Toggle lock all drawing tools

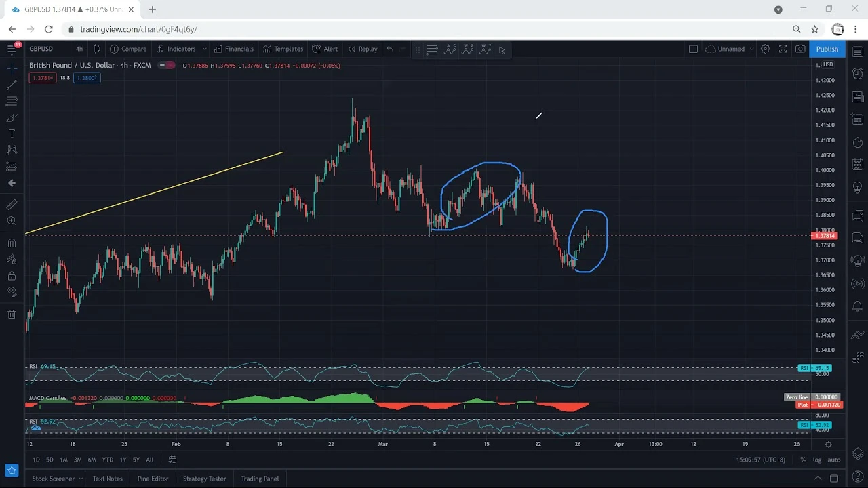coord(12,276)
